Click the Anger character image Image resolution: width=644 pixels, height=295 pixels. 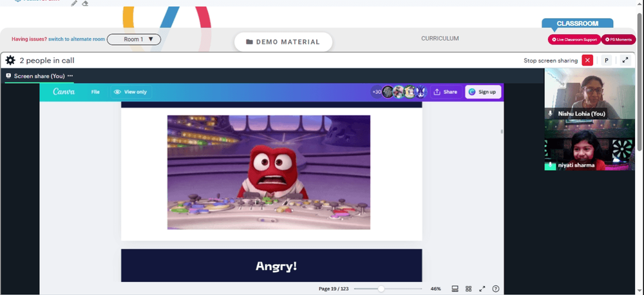(x=269, y=172)
